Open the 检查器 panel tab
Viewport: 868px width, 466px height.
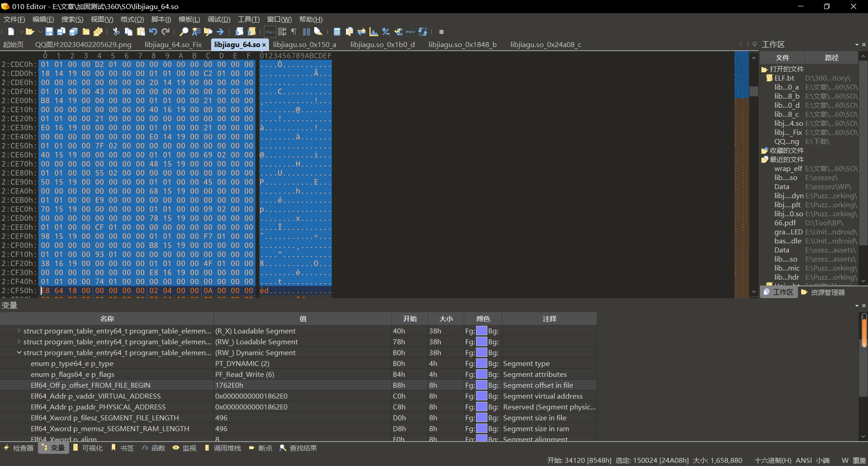[x=19, y=448]
